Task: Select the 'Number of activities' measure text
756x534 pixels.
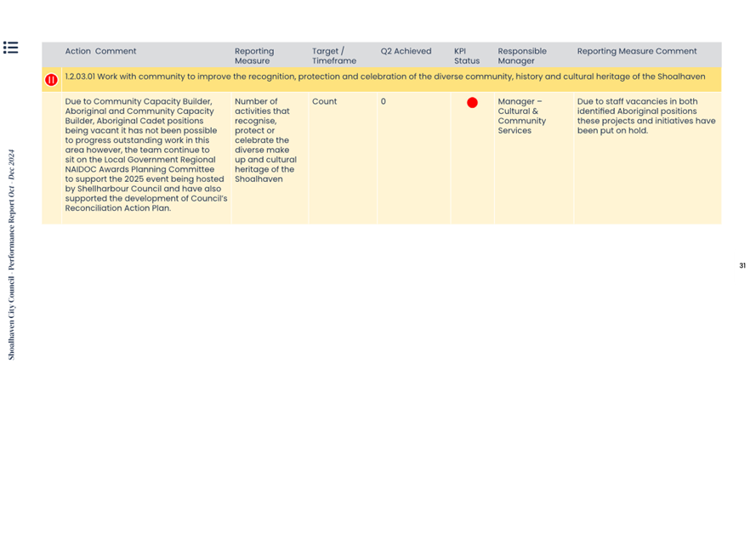Action: [265, 140]
